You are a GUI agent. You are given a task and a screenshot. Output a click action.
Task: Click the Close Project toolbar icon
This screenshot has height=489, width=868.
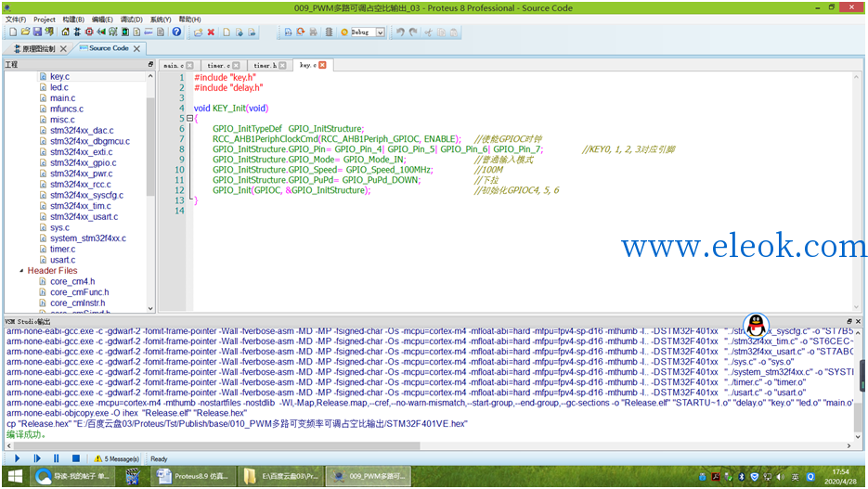click(49, 32)
